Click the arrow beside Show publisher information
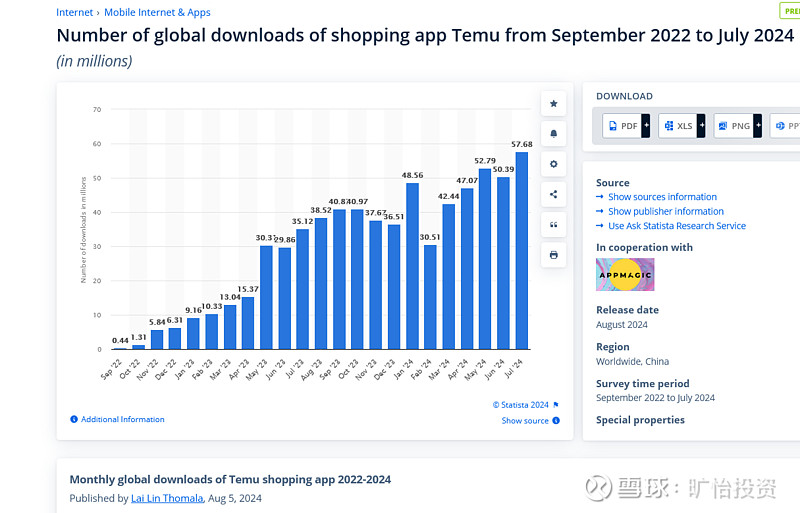Viewport: 800px width, 513px height. pyautogui.click(x=600, y=211)
